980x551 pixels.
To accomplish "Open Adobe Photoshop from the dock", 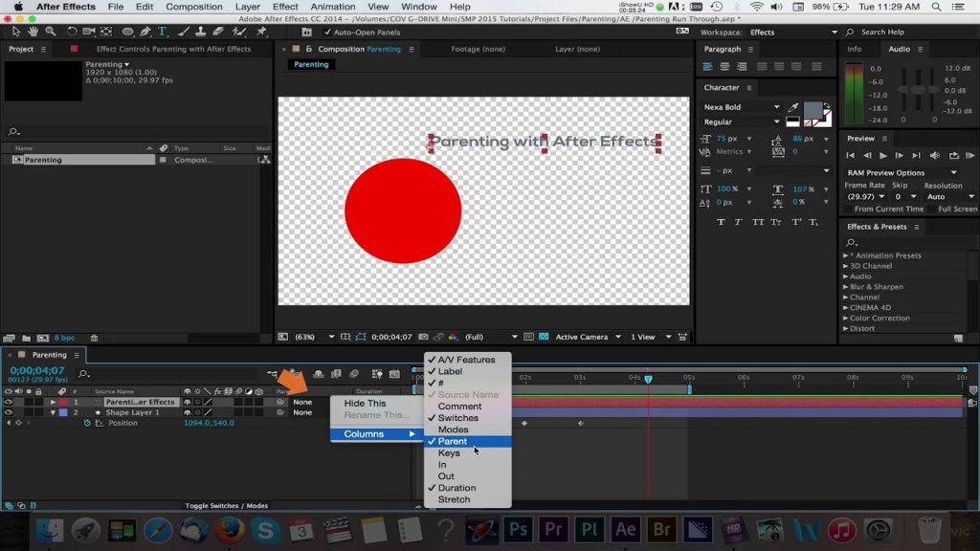I will (x=518, y=530).
